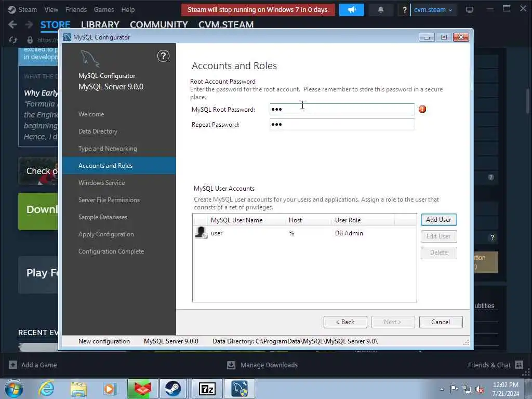
Task: Open the Friends menu in Steam
Action: point(76,9)
